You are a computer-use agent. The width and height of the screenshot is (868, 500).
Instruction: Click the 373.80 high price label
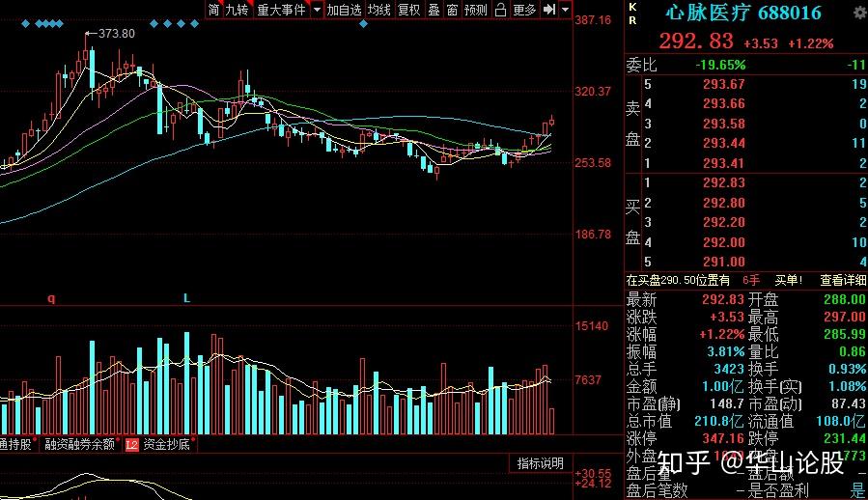pos(117,34)
